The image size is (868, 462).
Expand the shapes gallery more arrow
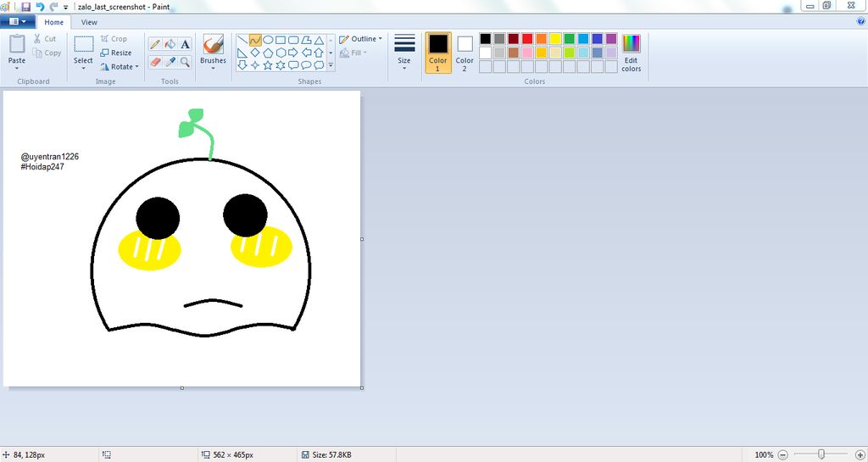click(331, 65)
